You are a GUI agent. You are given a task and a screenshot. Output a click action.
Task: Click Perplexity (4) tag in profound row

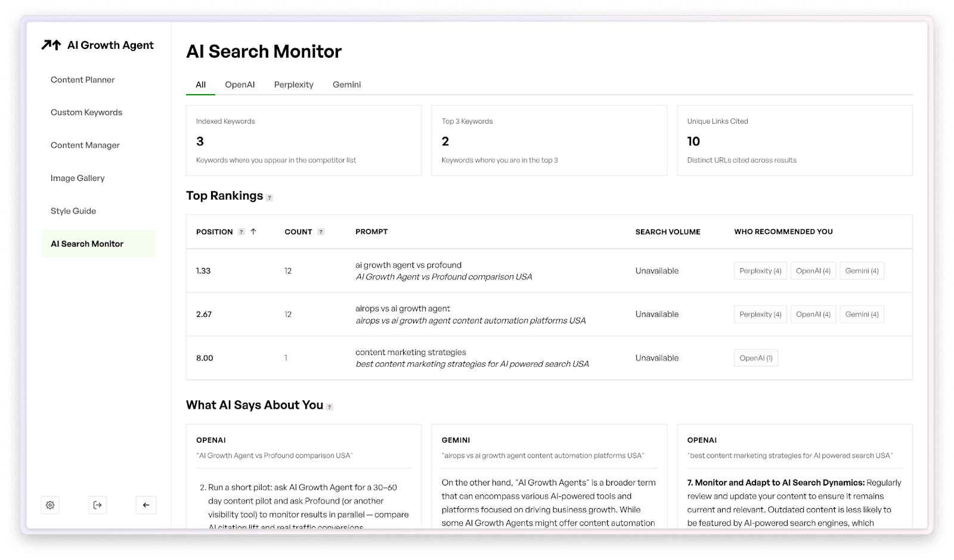[760, 271]
